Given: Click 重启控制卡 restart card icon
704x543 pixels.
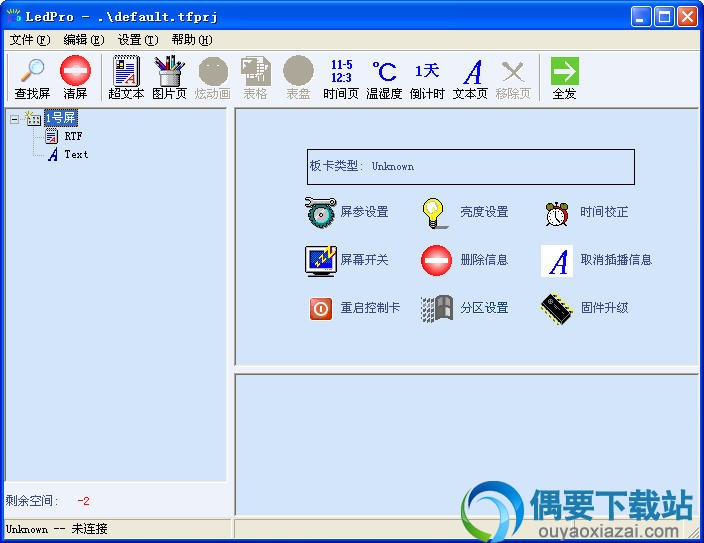Looking at the screenshot, I should [x=321, y=308].
